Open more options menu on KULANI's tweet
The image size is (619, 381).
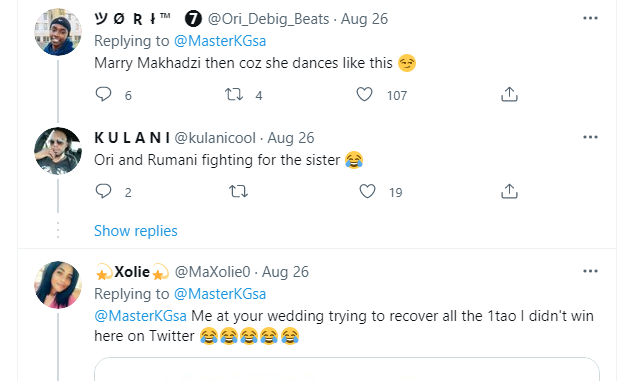point(590,137)
